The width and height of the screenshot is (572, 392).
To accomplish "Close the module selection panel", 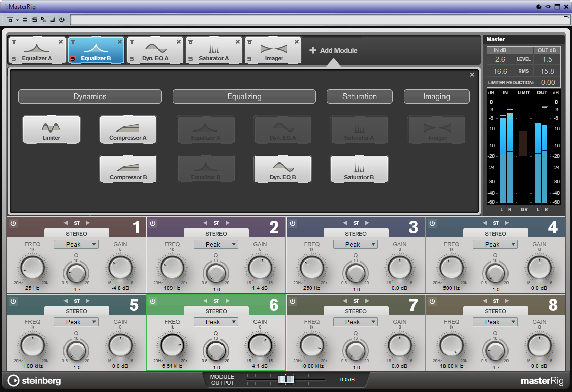I will [x=472, y=75].
